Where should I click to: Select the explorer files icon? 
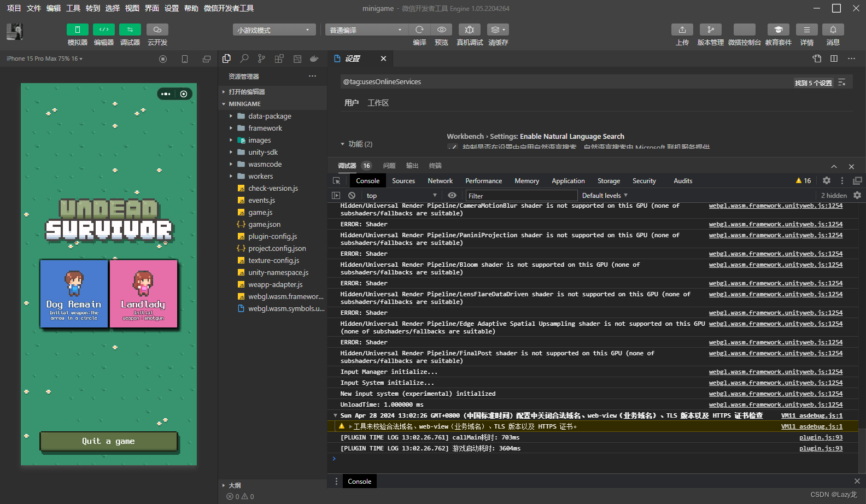tap(227, 58)
